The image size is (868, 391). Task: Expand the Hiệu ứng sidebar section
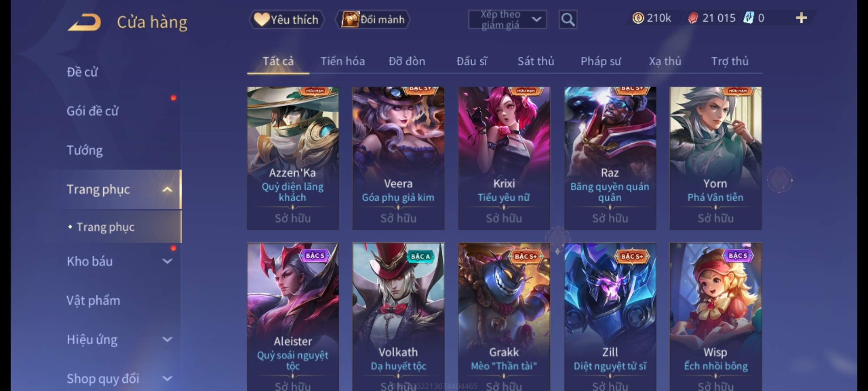coord(167,340)
